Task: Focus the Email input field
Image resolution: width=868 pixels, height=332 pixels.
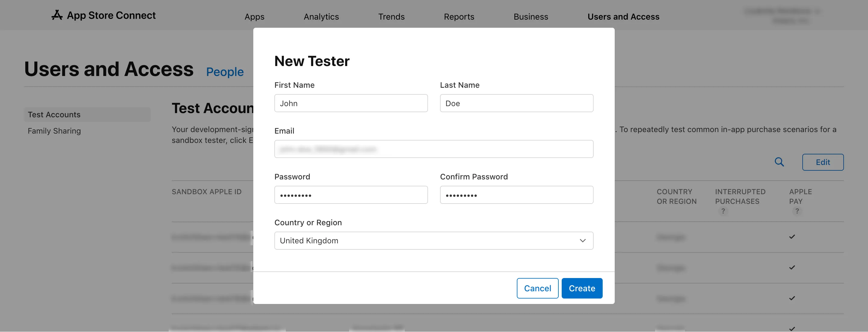Action: [434, 149]
